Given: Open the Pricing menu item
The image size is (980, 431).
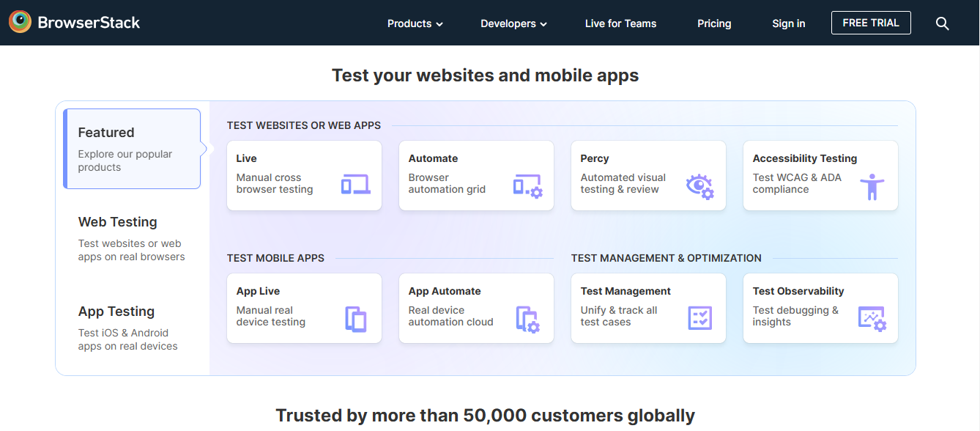Looking at the screenshot, I should 714,23.
